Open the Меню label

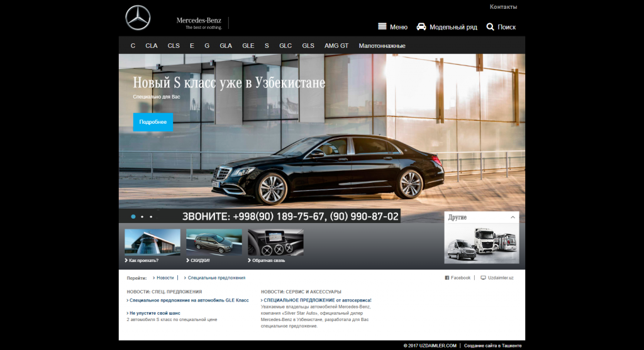pos(398,27)
